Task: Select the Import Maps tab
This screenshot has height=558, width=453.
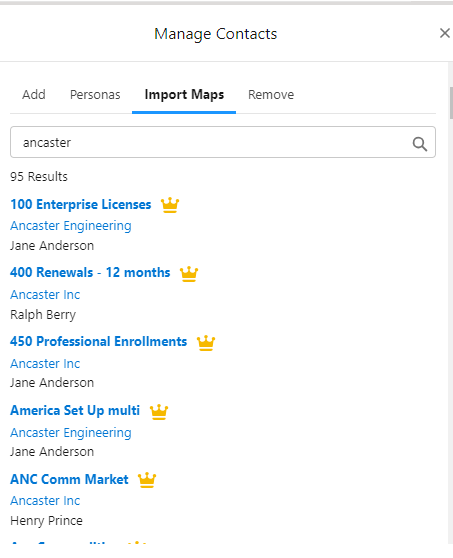Action: pyautogui.click(x=184, y=95)
